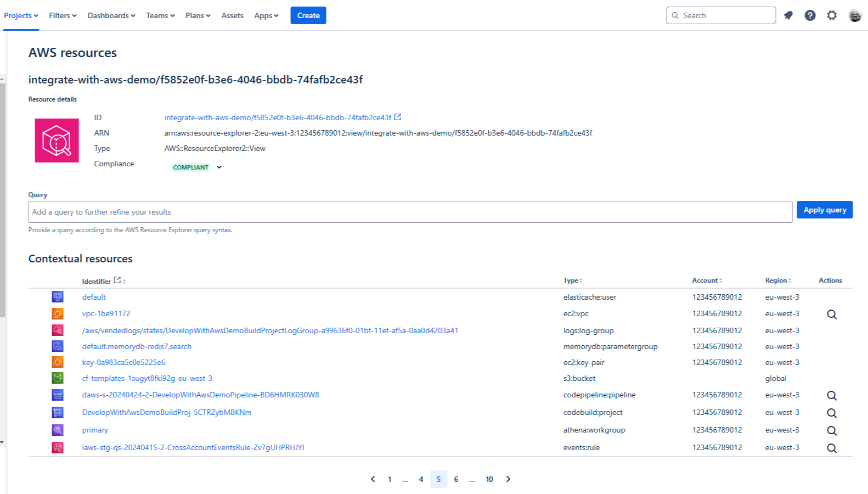
Task: Click the events rule icon beside iaws-stg-qs
Action: click(x=58, y=447)
